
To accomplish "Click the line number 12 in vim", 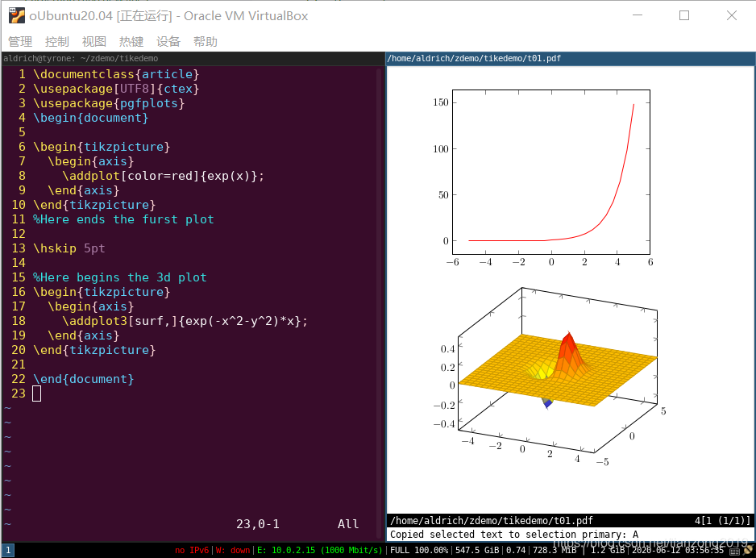I will pyautogui.click(x=19, y=234).
